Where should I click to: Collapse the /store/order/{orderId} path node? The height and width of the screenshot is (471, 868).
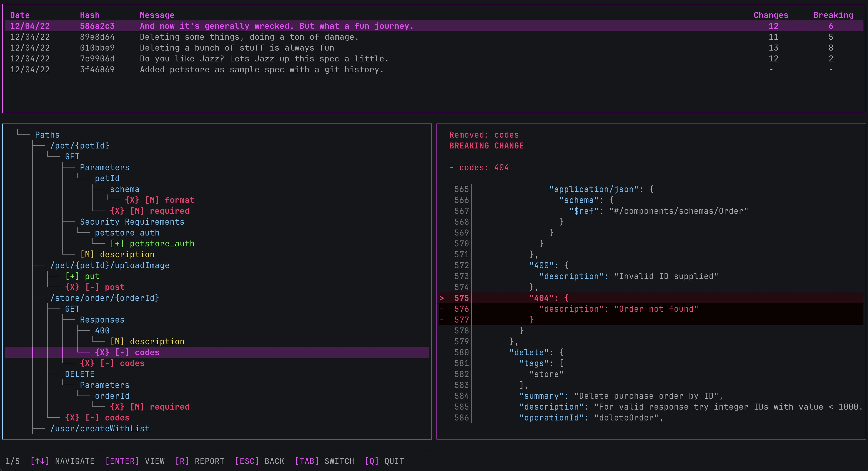pyautogui.click(x=104, y=298)
